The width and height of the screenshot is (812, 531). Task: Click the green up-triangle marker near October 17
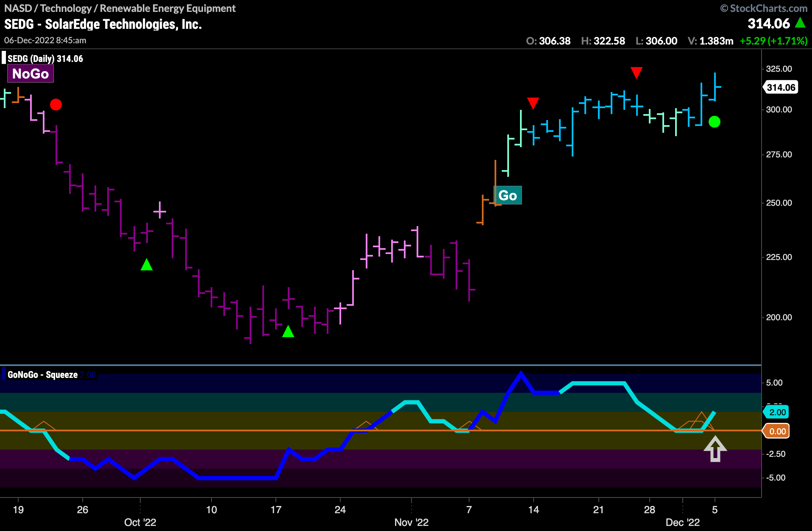point(288,331)
